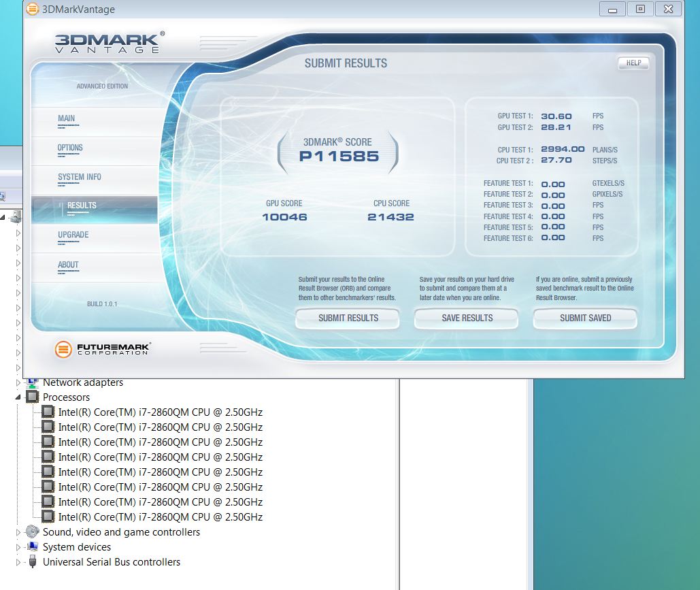Collapse the Processors tree node
This screenshot has height=590, width=700.
click(x=18, y=397)
